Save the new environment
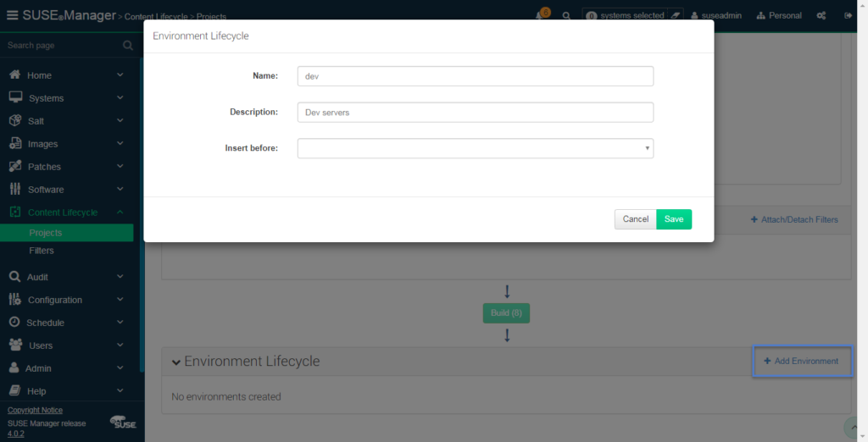This screenshot has height=442, width=868. click(x=674, y=219)
